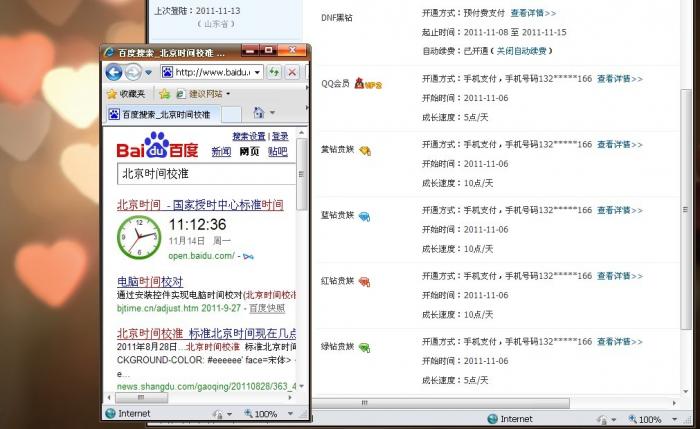Open the zoom 100% dropdown in small window
The height and width of the screenshot is (429, 700).
click(291, 414)
